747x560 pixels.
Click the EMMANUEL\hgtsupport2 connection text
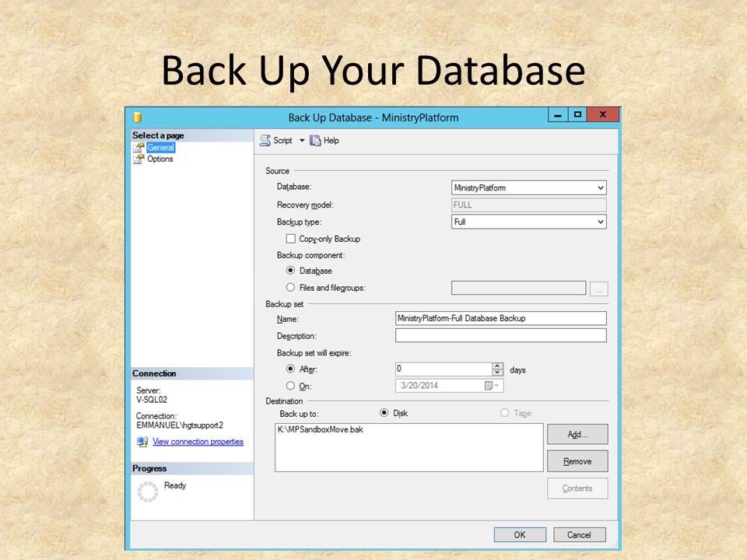(x=180, y=425)
